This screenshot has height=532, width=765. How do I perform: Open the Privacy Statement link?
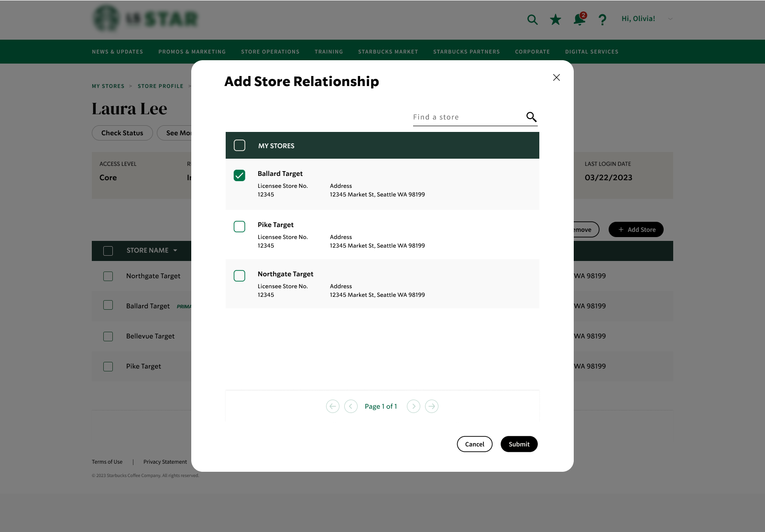pos(165,462)
